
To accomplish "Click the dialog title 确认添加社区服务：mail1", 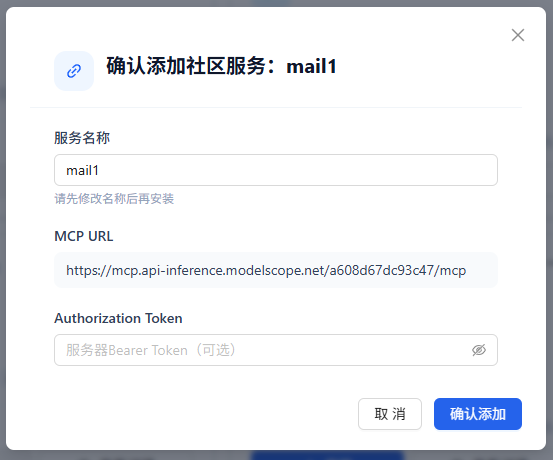I will click(x=221, y=66).
